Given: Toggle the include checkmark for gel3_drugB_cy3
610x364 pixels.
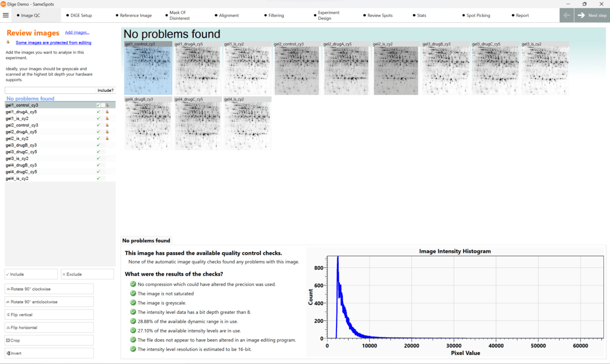Looking at the screenshot, I should 98,145.
